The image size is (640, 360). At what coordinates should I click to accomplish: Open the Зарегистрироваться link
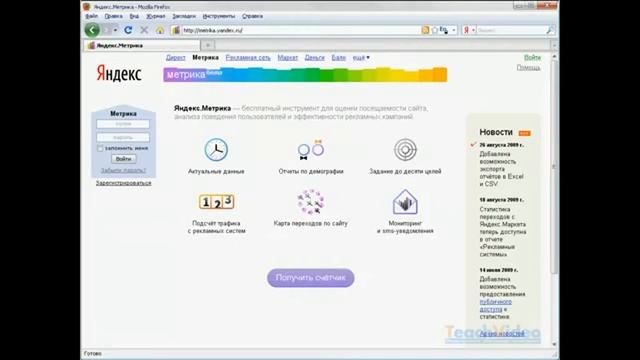124,183
